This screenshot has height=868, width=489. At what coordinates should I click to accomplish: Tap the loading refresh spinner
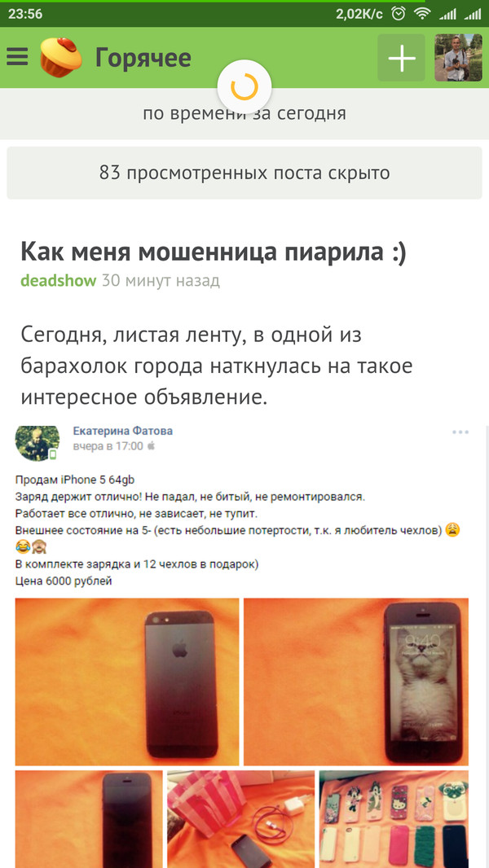point(244,87)
